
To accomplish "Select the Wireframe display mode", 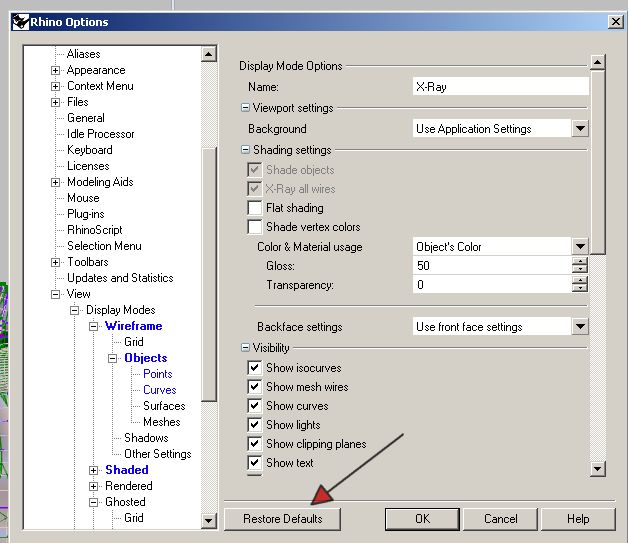I will pyautogui.click(x=134, y=326).
